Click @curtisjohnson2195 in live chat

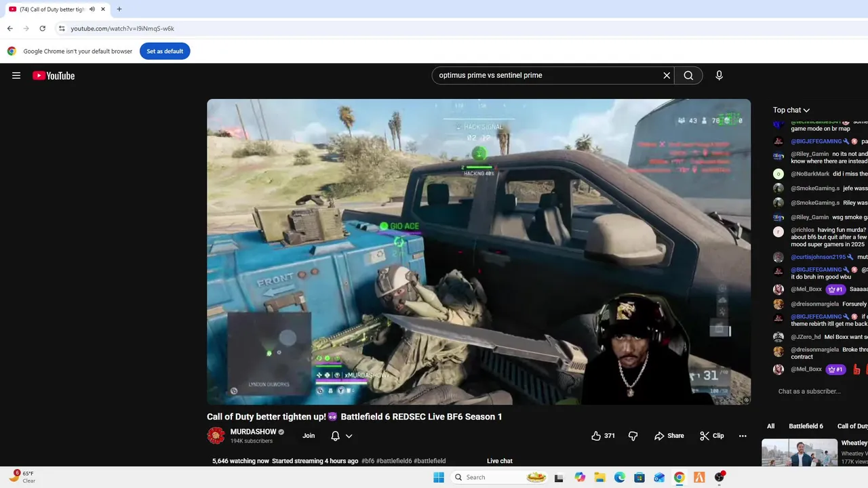point(818,257)
